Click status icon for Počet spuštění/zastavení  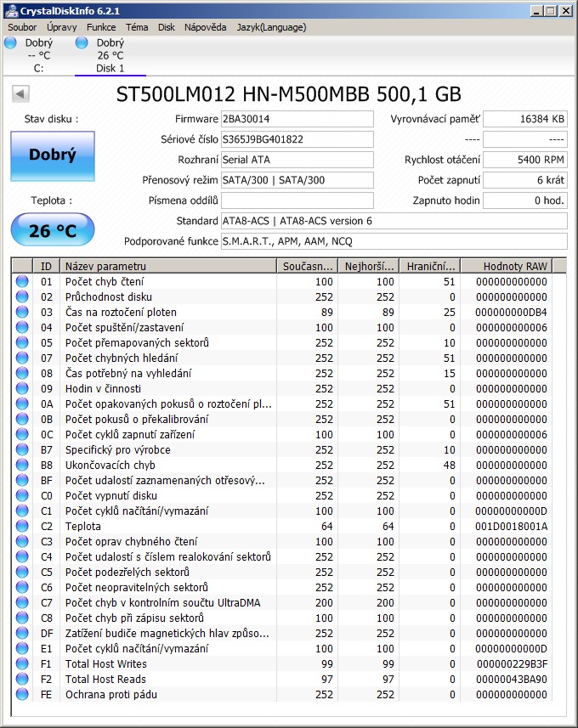[22, 327]
